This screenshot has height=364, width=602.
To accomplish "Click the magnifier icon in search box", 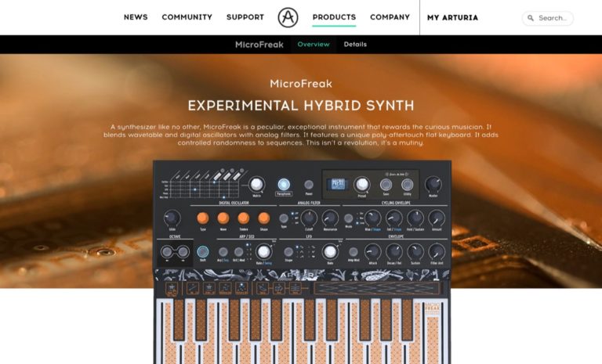I will pos(531,18).
